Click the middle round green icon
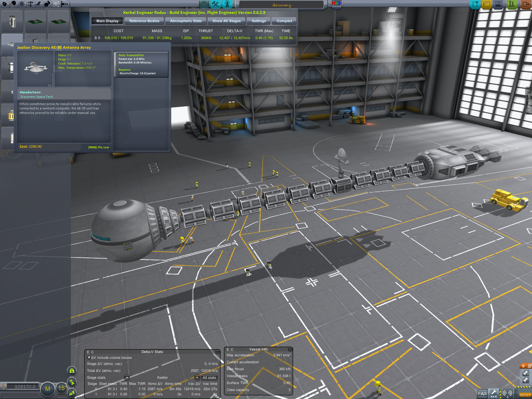This screenshot has width=532, height=399. [72, 382]
